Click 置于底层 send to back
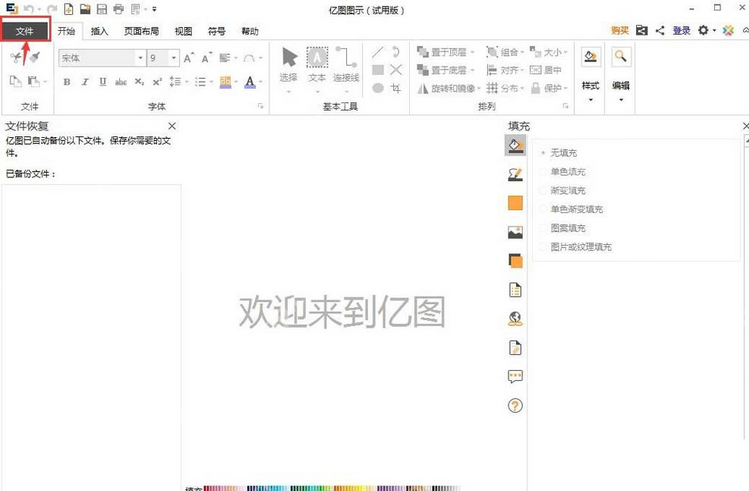 (442, 70)
